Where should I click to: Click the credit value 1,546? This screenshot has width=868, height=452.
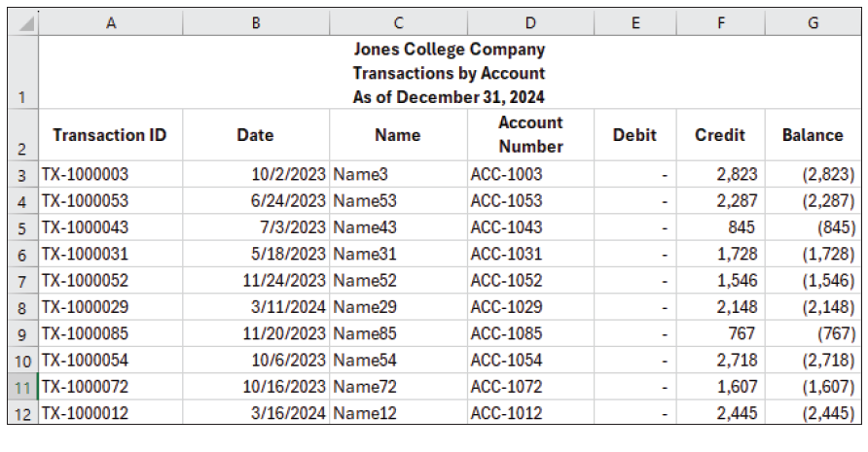721,281
